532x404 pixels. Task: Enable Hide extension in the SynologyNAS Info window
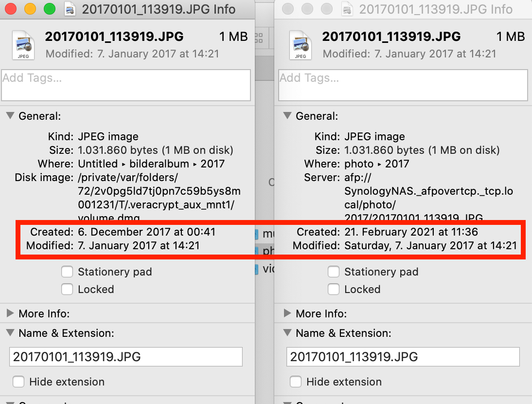pos(296,382)
